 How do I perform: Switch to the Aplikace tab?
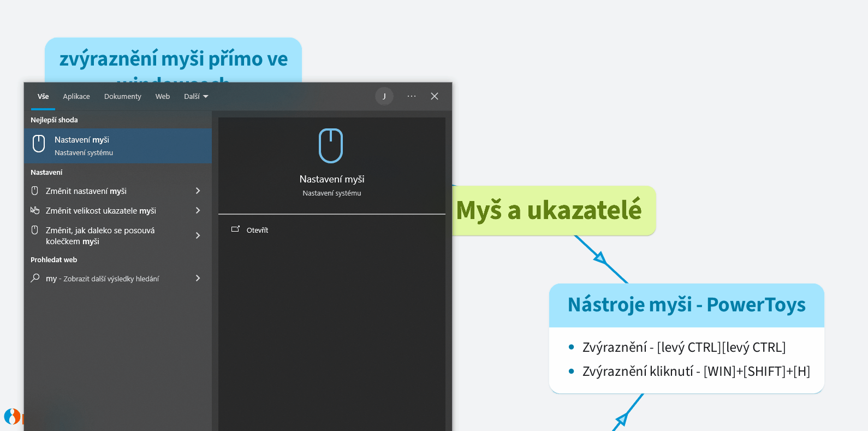pyautogui.click(x=76, y=97)
